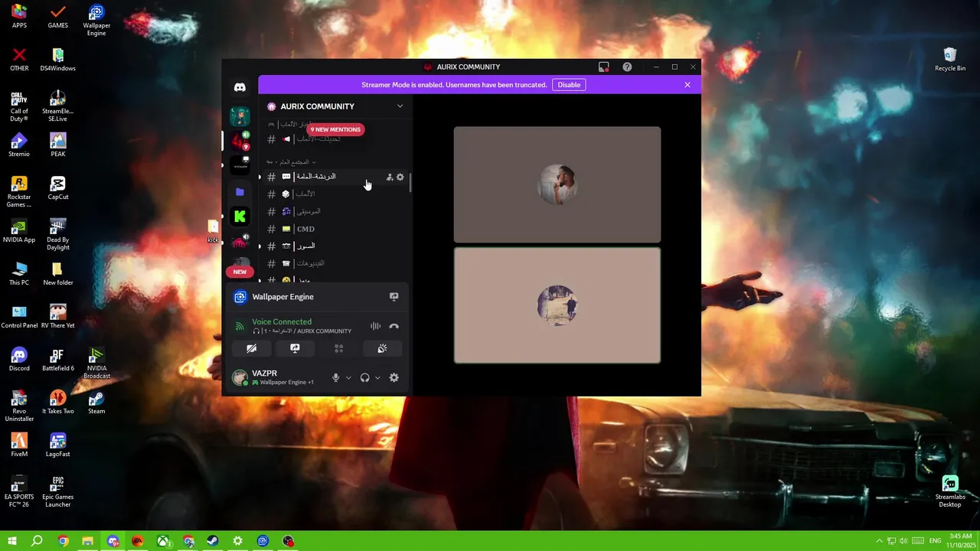Open Chrome from the taskbar

point(63,541)
